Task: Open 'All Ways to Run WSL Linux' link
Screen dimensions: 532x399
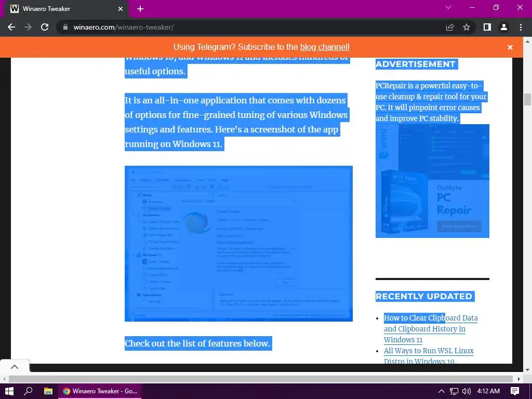Action: click(x=429, y=355)
